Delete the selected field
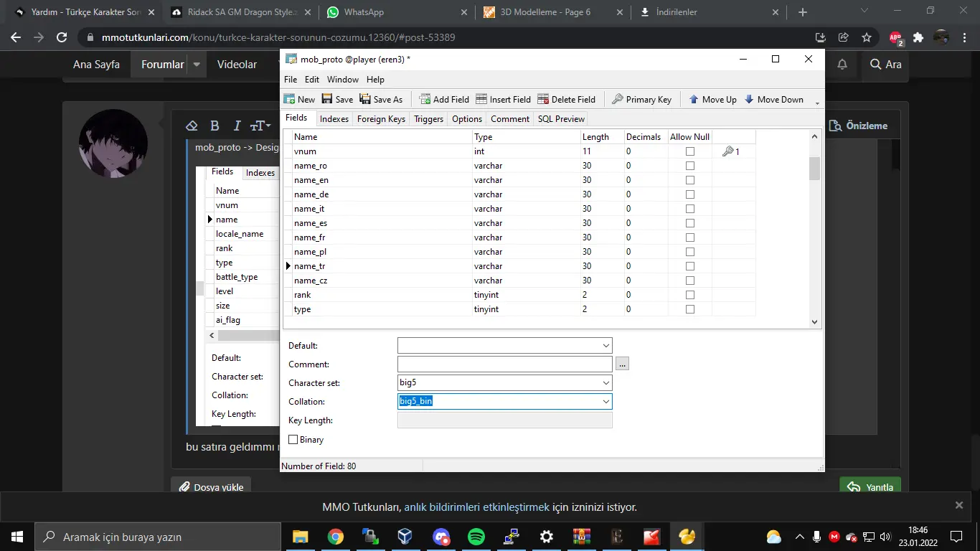Screen dimensions: 980x551 pos(543,99)
